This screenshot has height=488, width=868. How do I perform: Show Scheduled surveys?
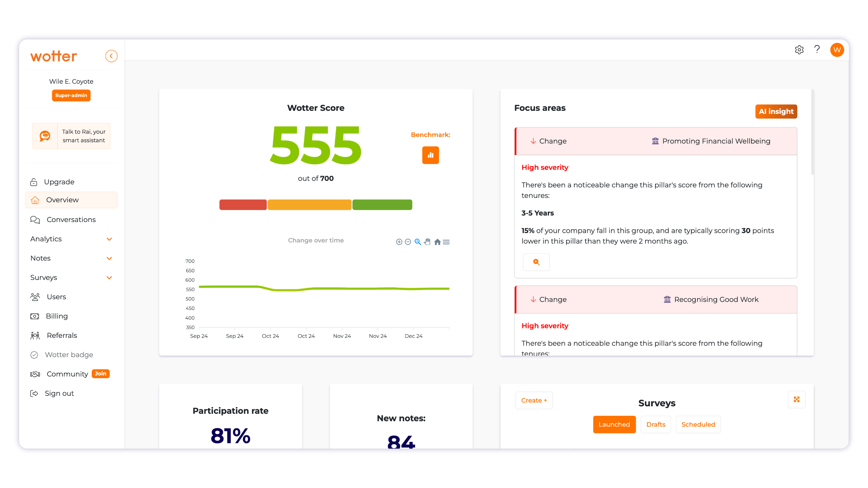(698, 424)
